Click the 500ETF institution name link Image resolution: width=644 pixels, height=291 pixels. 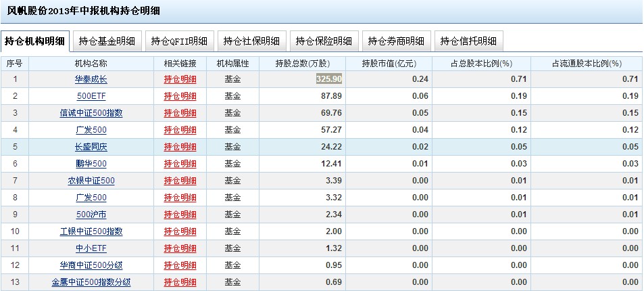91,96
